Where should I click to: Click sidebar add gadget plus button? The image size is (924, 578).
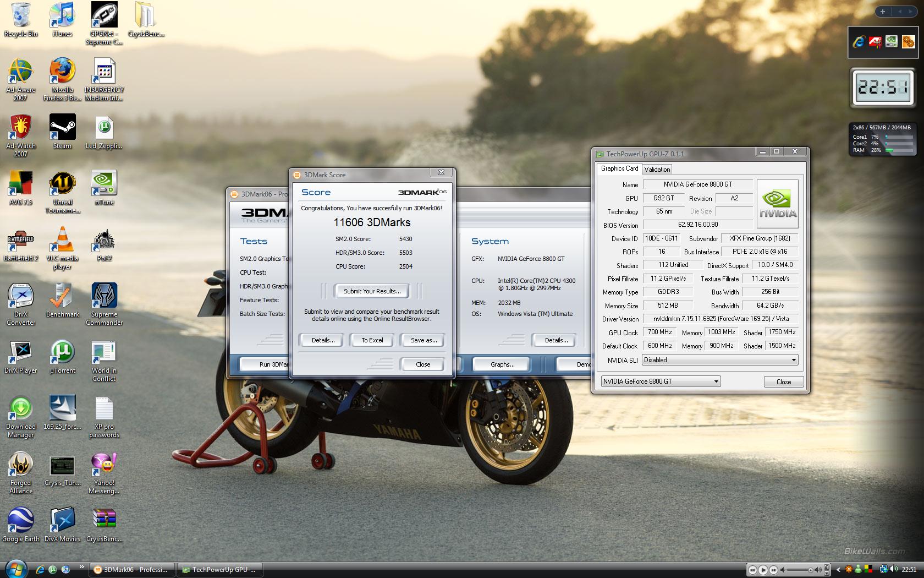tap(882, 12)
